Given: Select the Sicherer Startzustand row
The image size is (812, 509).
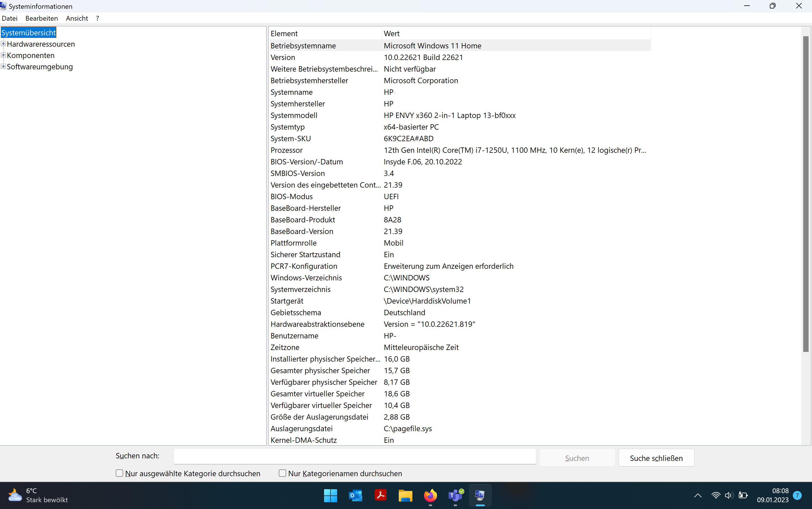Looking at the screenshot, I should coord(460,255).
